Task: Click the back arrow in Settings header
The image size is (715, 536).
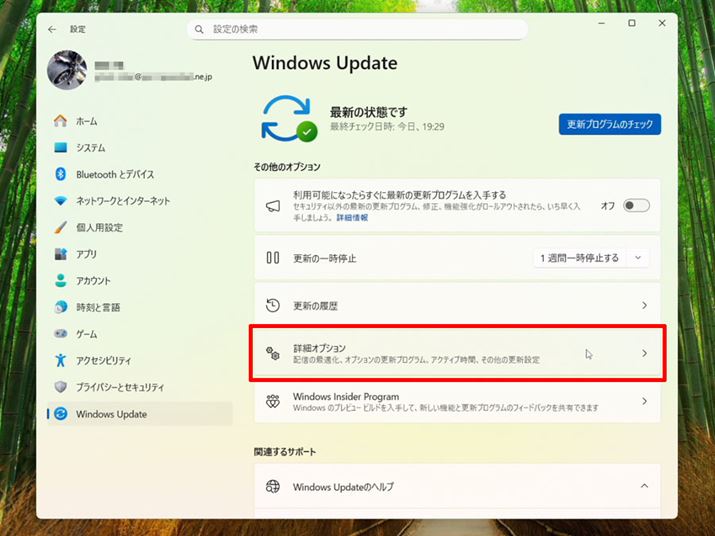Action: pos(52,29)
